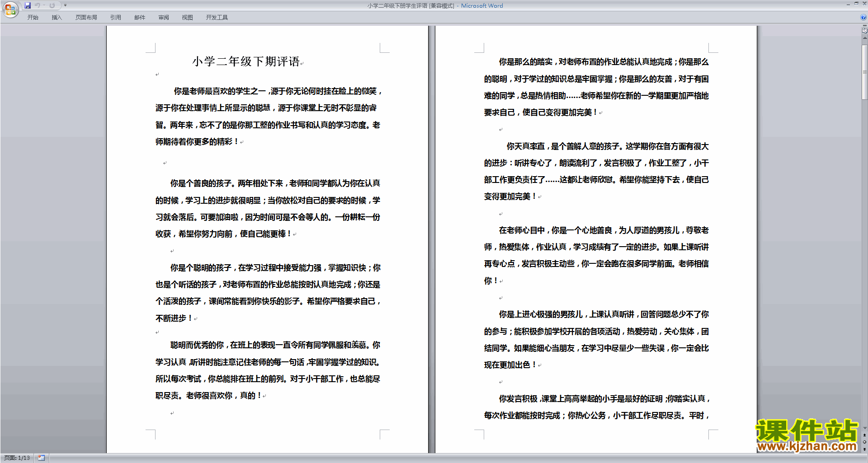Click the Redo icon
This screenshot has width=868, height=463.
point(52,5)
